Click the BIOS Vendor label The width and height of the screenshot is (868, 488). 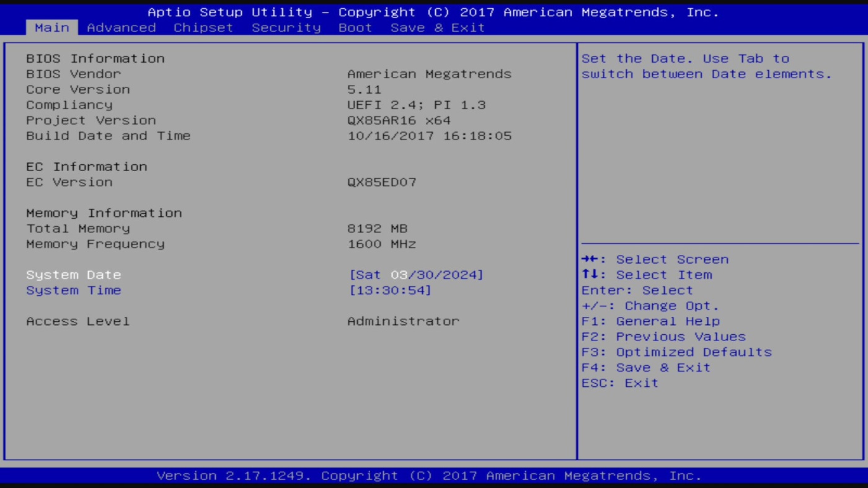click(74, 74)
